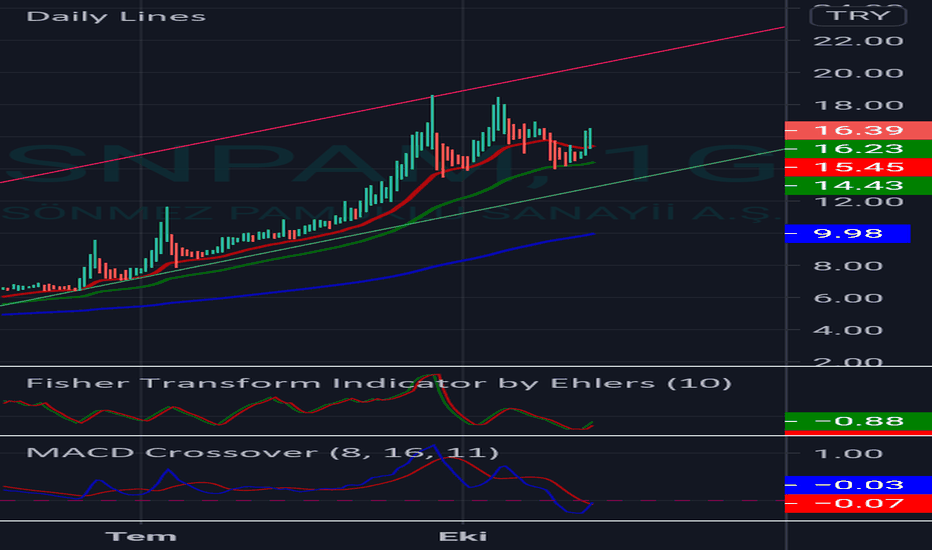
Task: Select the 15.45 red price label
Action: click(858, 167)
